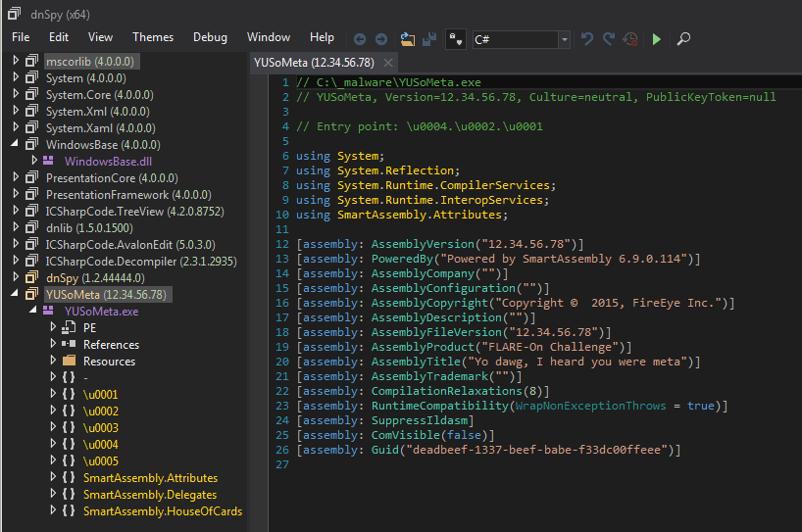Open search with magnifier icon

(683, 39)
